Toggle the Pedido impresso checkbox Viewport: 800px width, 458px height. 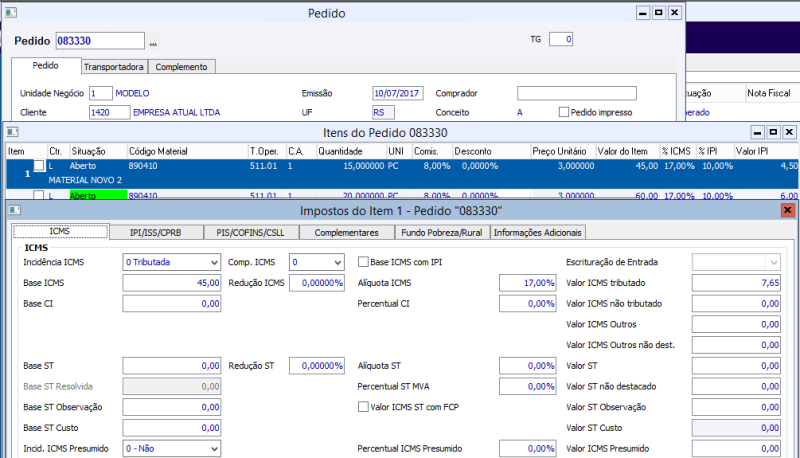pyautogui.click(x=564, y=112)
